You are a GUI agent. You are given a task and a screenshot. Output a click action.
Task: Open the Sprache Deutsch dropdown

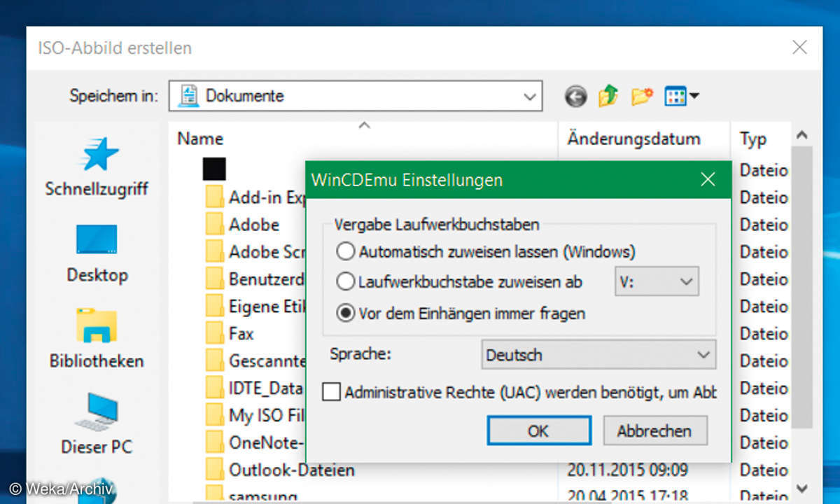(599, 355)
